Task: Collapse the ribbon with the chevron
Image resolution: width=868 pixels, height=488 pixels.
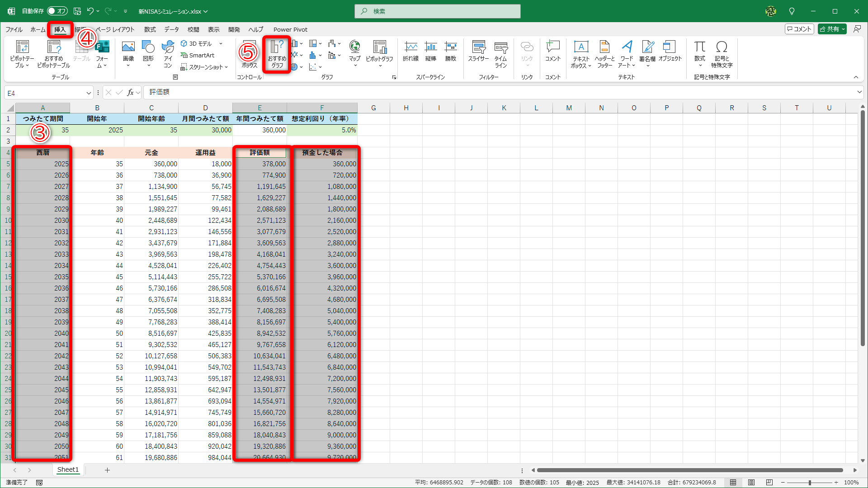Action: coord(856,77)
